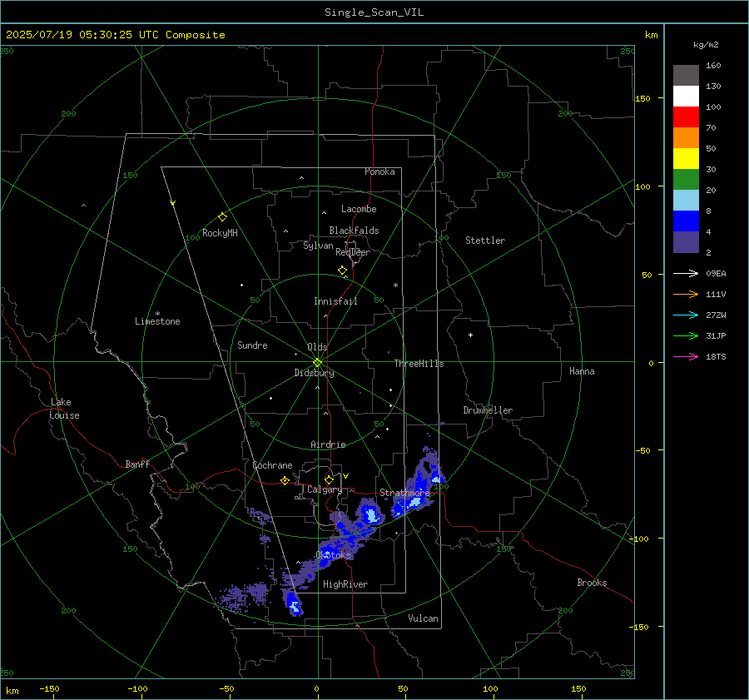The width and height of the screenshot is (749, 700).
Task: Pick the dark purple 2-4 legend swatch
Action: 686,241
